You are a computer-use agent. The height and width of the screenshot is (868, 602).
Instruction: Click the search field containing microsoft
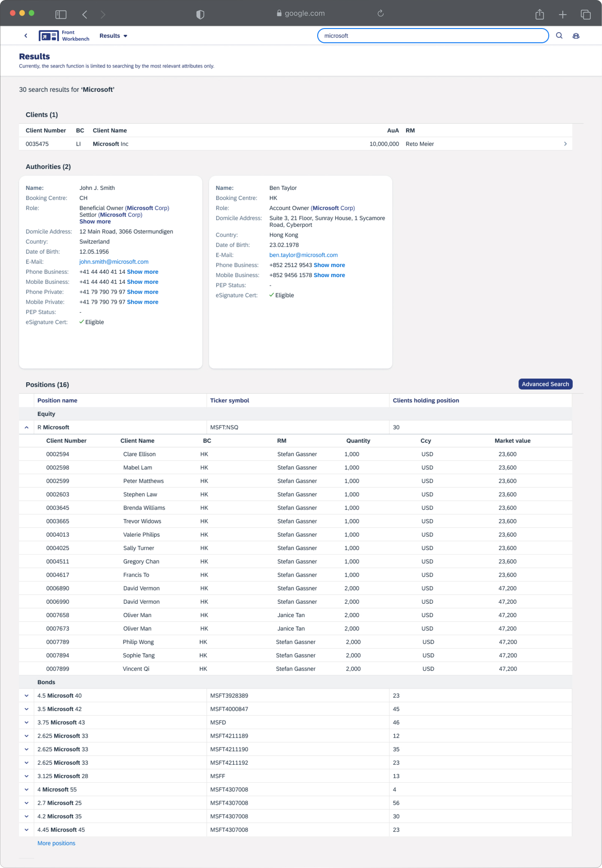[x=432, y=36]
